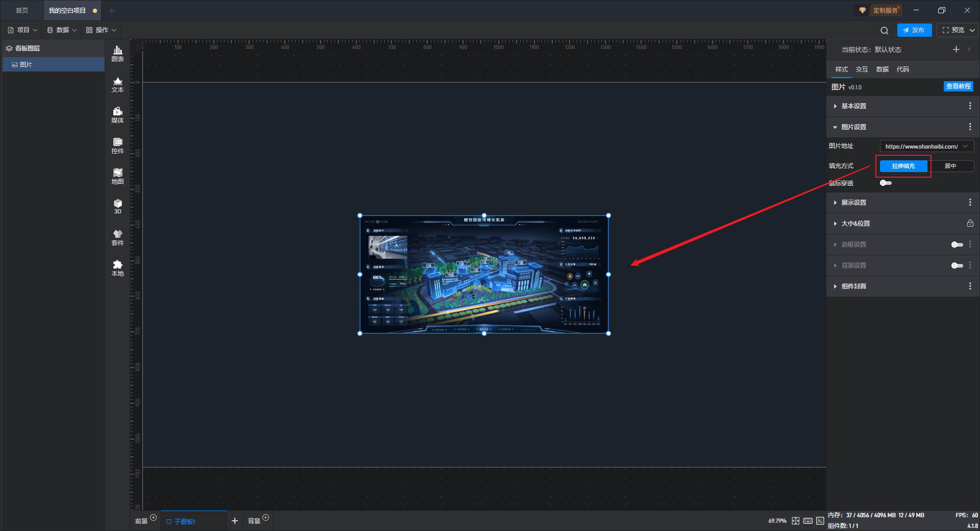This screenshot has height=531, width=980.
Task: Switch to the 样式 tab
Action: 841,69
